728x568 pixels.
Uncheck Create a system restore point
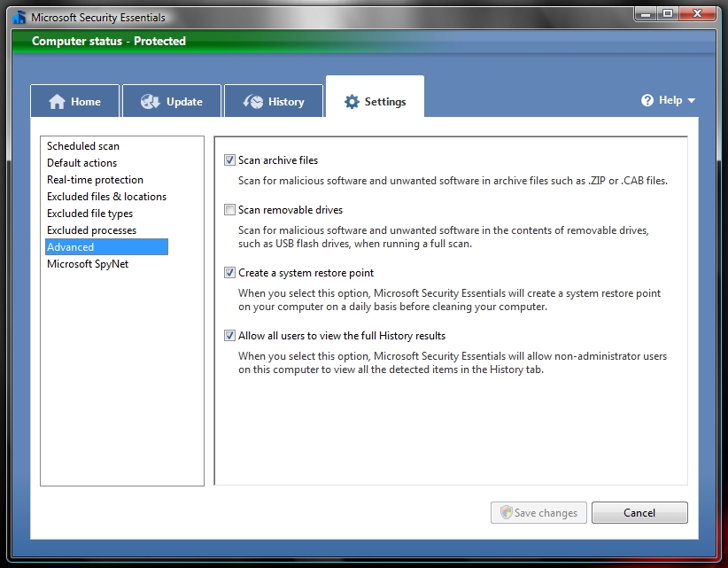(x=229, y=273)
